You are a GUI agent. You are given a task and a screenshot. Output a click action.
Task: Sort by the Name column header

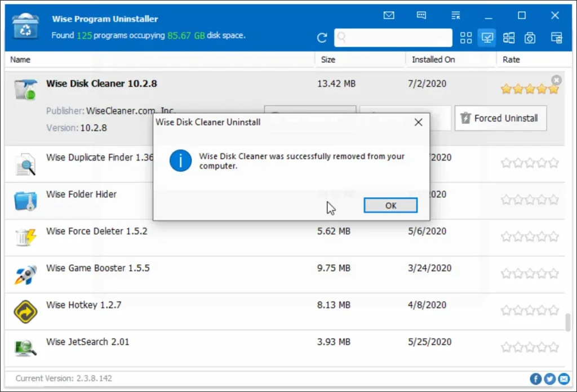(x=20, y=60)
